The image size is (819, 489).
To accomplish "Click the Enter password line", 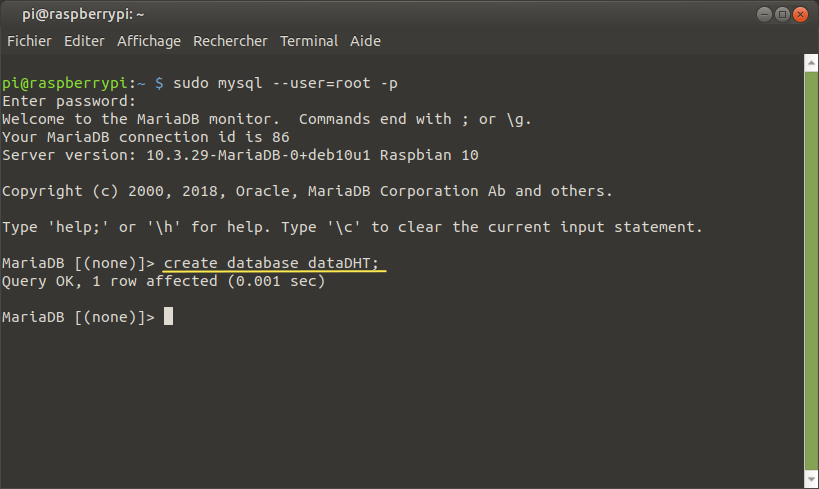I will pyautogui.click(x=69, y=101).
